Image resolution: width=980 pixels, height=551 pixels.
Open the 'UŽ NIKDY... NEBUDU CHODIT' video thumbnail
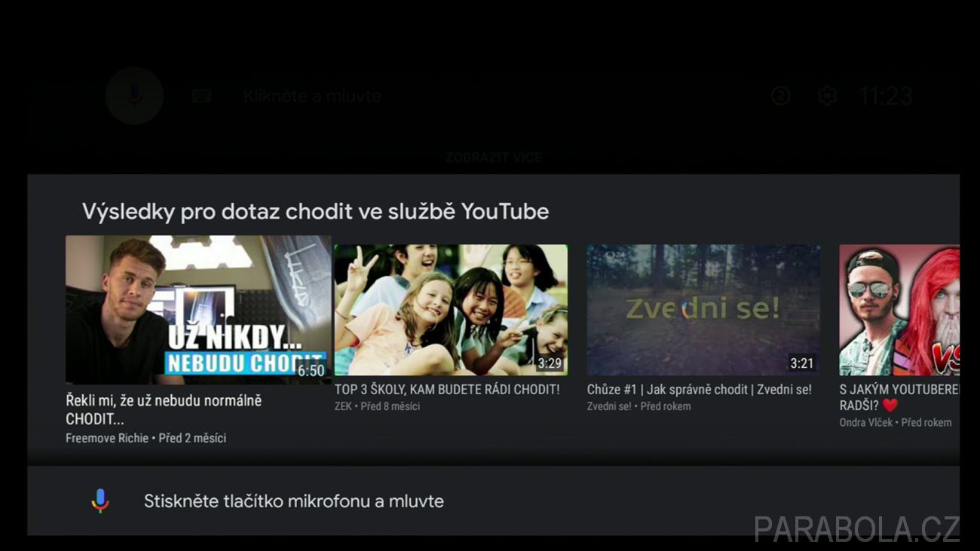pyautogui.click(x=198, y=310)
